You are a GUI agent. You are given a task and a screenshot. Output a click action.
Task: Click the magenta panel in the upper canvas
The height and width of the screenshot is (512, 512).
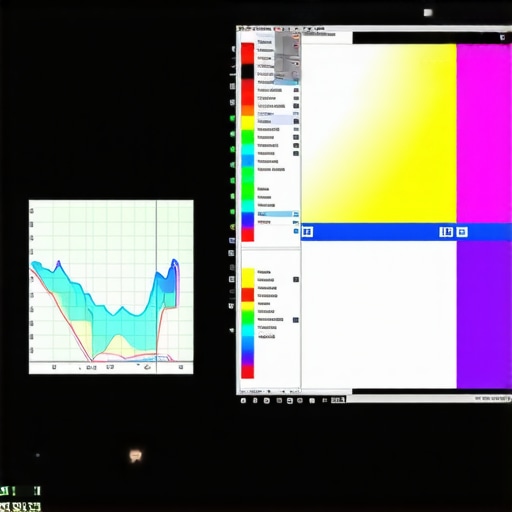pos(484,133)
